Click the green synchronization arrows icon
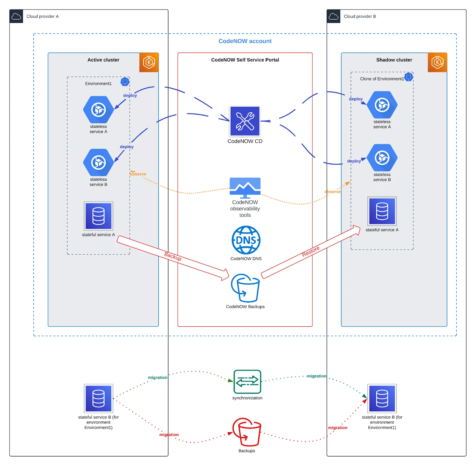Viewport: 476px width, 466px height. pos(247,381)
